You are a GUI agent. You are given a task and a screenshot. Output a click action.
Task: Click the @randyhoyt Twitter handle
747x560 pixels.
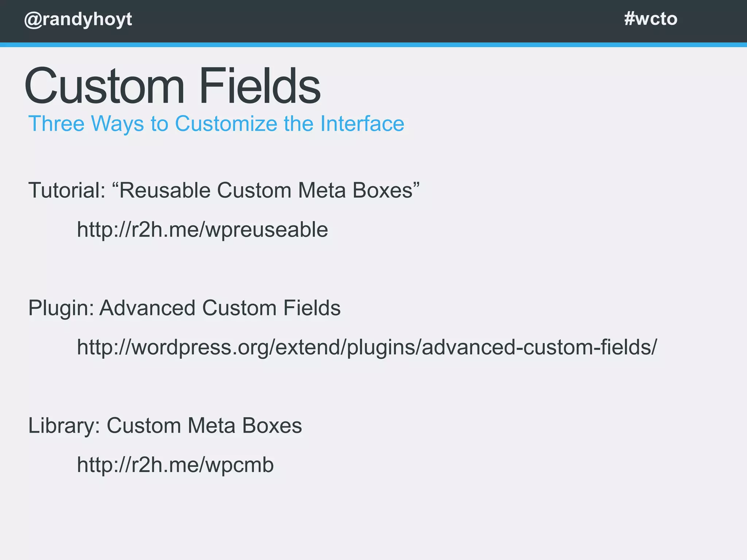click(78, 19)
